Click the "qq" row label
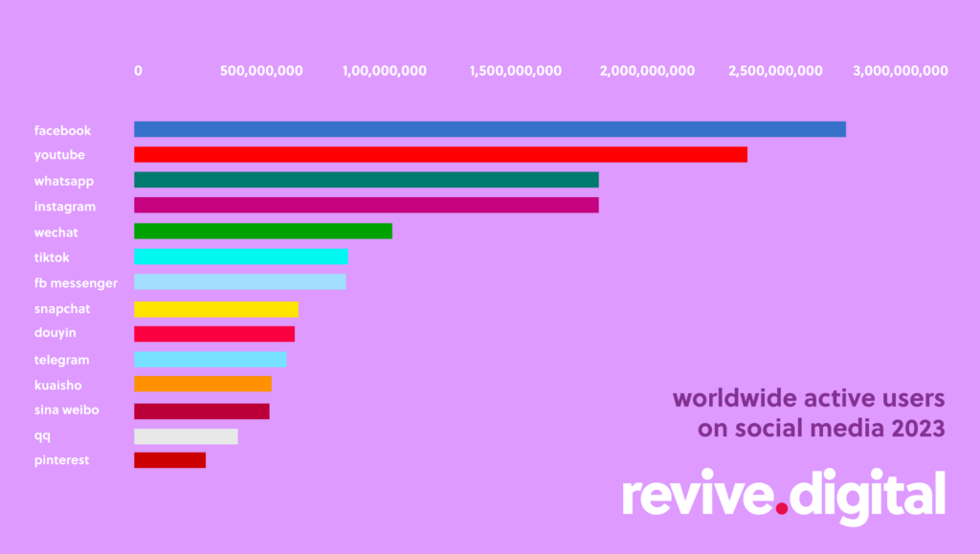980x554 pixels. pos(42,436)
